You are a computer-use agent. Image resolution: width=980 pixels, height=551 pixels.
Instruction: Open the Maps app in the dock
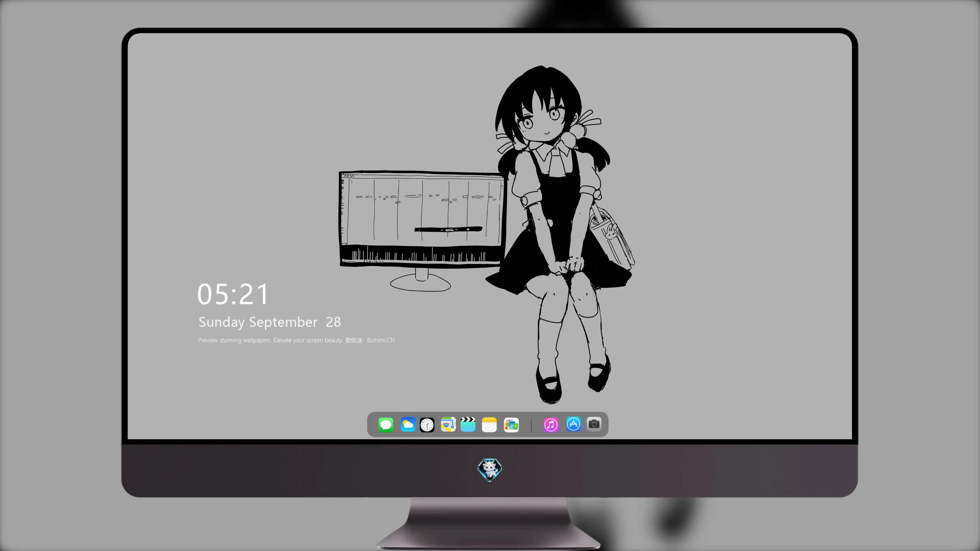click(448, 424)
